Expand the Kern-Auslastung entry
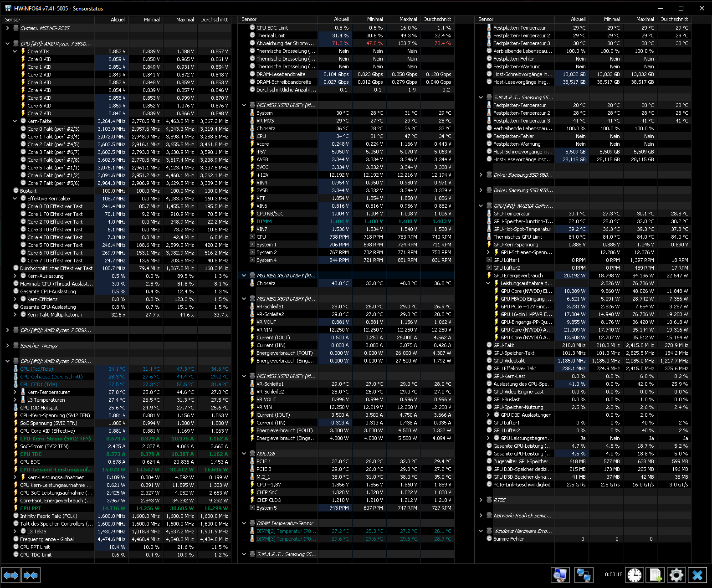712x588 pixels. [15, 276]
